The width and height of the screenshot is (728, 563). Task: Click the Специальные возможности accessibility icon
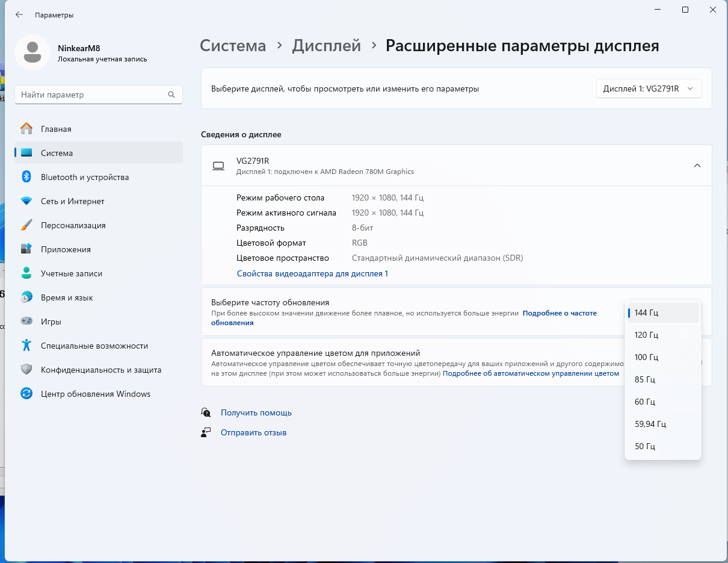(26, 346)
